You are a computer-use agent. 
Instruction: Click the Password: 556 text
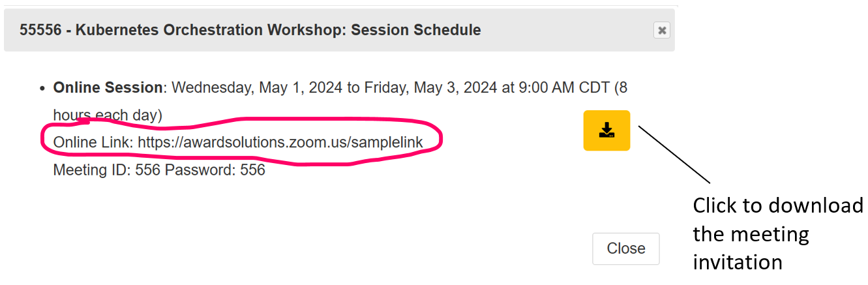[215, 170]
